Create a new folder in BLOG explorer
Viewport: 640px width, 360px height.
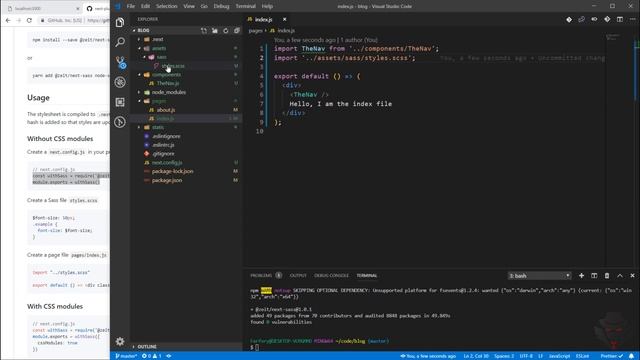[x=215, y=31]
